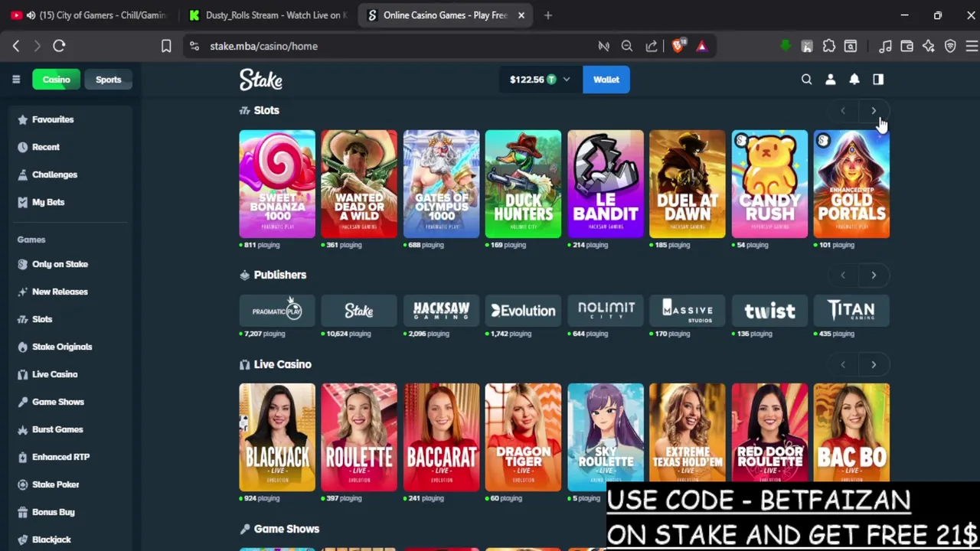Toggle the right side panel icon
This screenshot has width=980, height=551.
click(x=878, y=80)
